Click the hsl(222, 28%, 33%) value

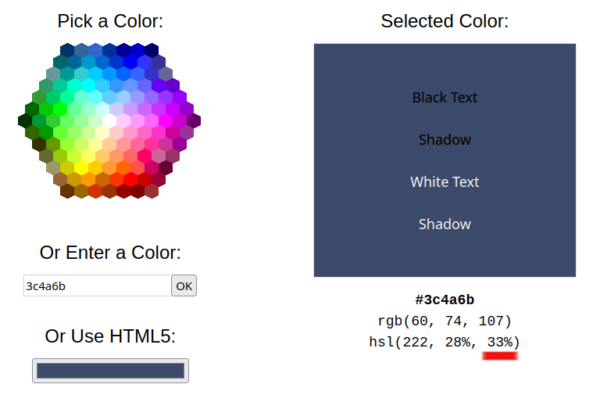[445, 342]
